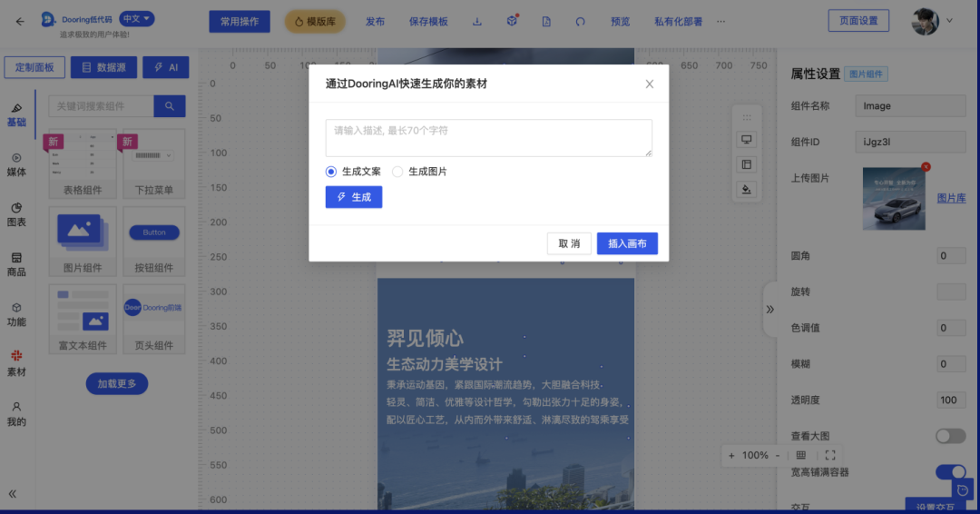The image size is (980, 514).
Task: Open the cube icon with red dot
Action: [x=512, y=21]
